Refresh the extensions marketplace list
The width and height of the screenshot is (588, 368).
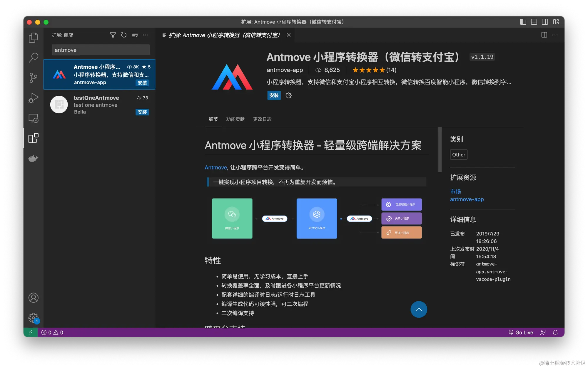click(x=124, y=35)
